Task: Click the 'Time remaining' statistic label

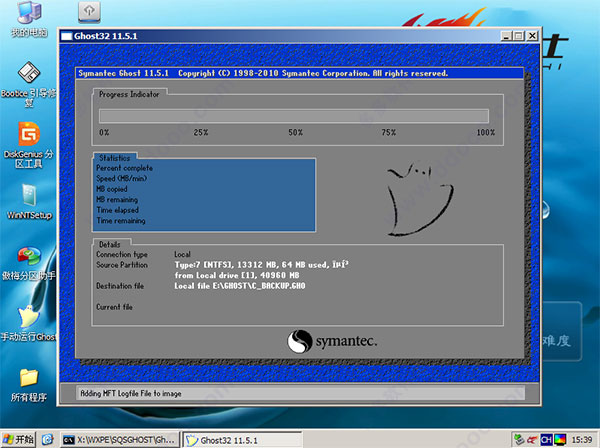Action: click(x=121, y=220)
